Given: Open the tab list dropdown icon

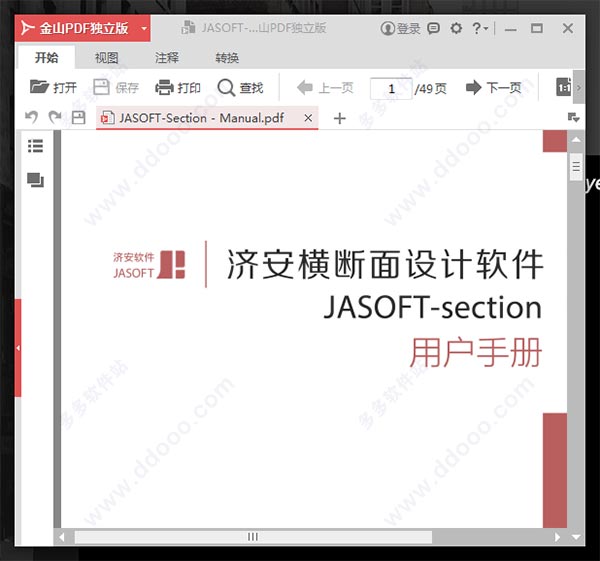Looking at the screenshot, I should pos(573,117).
